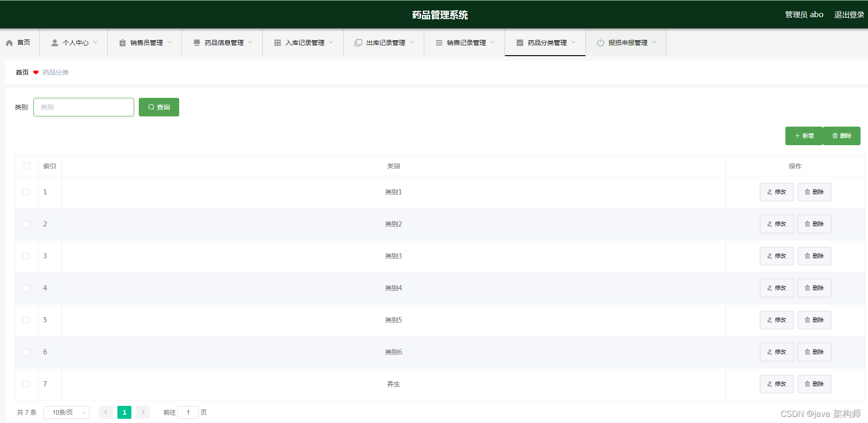Click the power icon beside 报损申报管理
Viewport: 868px width, 423px height.
[601, 43]
